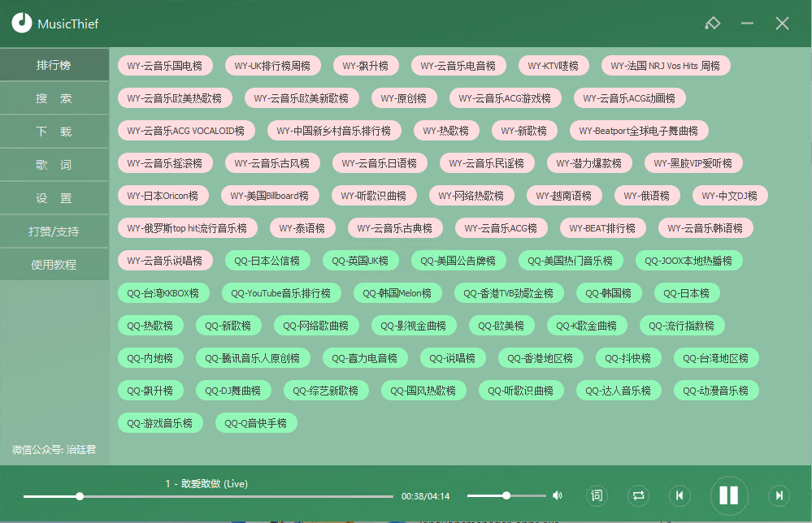Open QQ-英国UK榜 chart
Image resolution: width=812 pixels, height=523 pixels.
click(x=360, y=261)
